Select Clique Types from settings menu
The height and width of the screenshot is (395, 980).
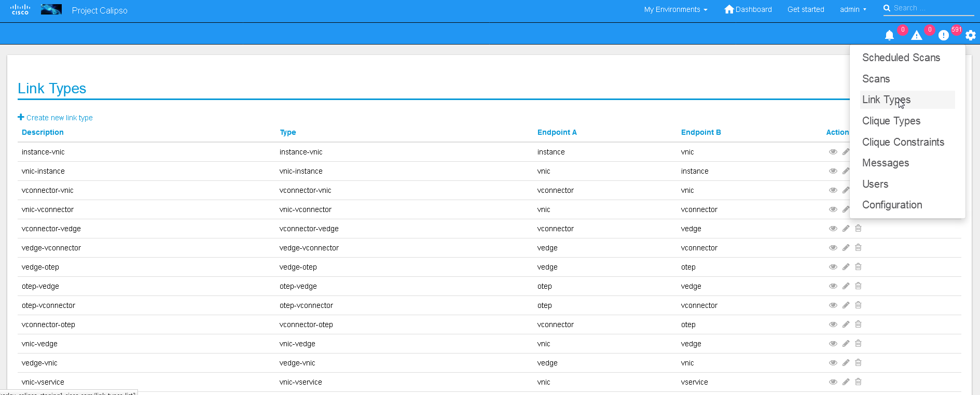[x=891, y=121]
